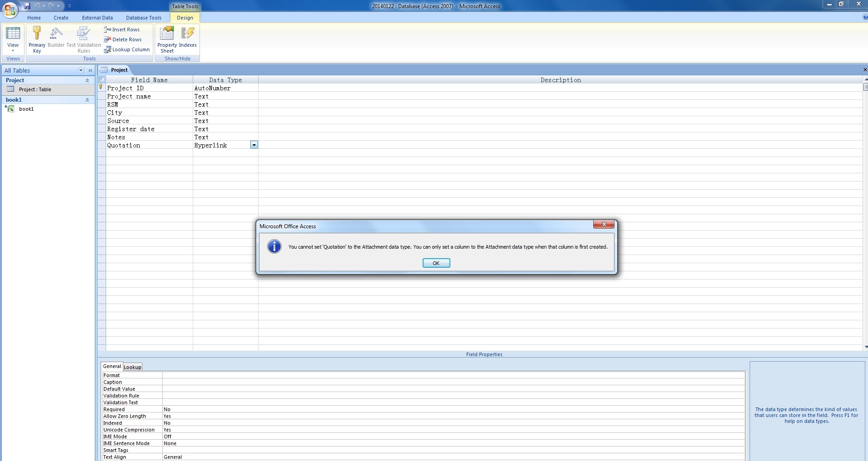Open the Create ribbon tab

click(61, 18)
